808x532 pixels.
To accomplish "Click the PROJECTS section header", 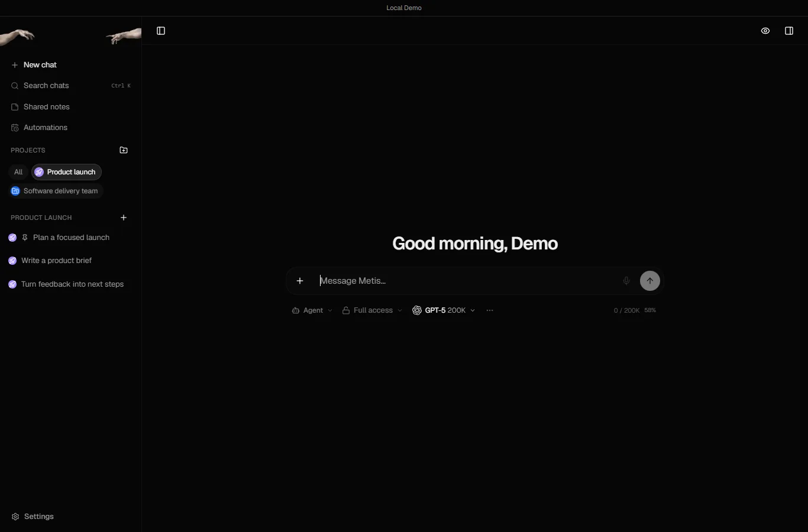I will click(28, 150).
